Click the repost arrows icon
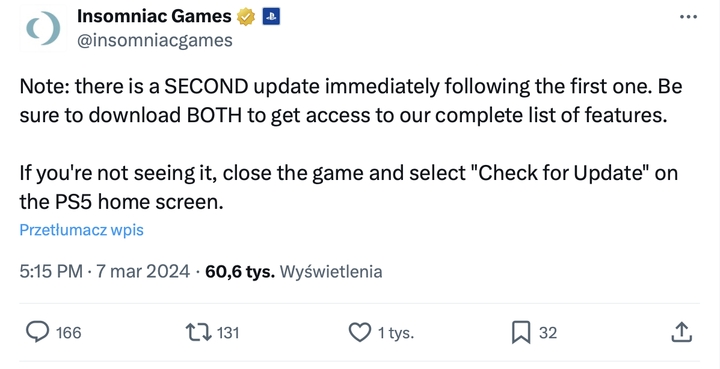Image resolution: width=720 pixels, height=369 pixels. [x=198, y=332]
